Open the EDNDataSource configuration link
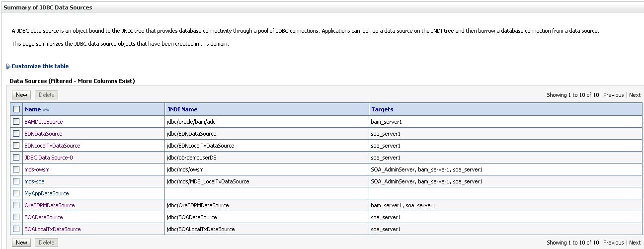The height and width of the screenshot is (249, 644). pos(43,134)
